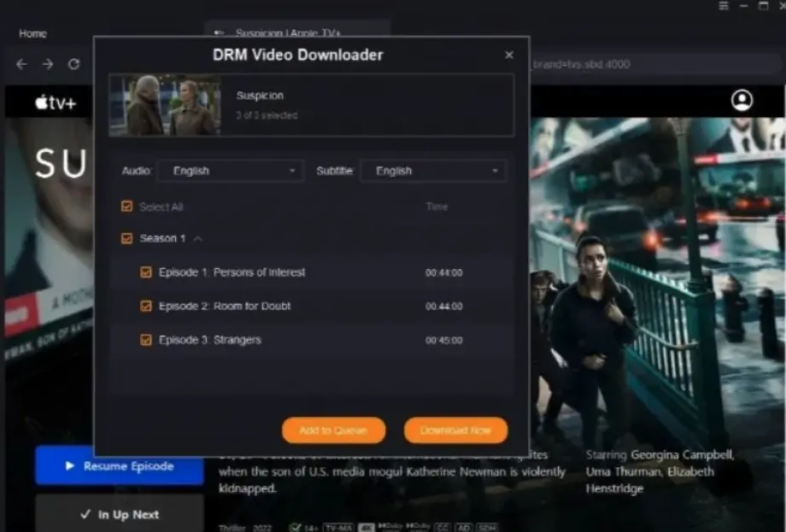Click the Episode 1 duration 00:44:00
786x532 pixels.
tap(443, 272)
